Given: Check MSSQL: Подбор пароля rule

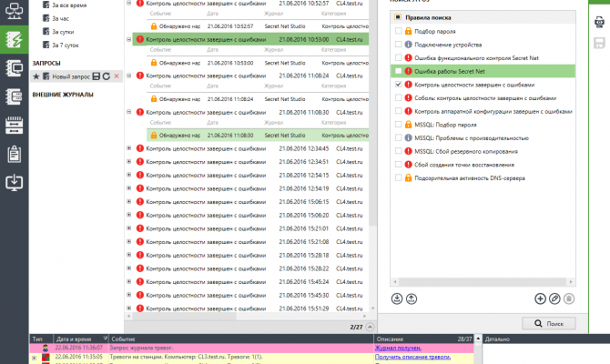Looking at the screenshot, I should coord(398,124).
